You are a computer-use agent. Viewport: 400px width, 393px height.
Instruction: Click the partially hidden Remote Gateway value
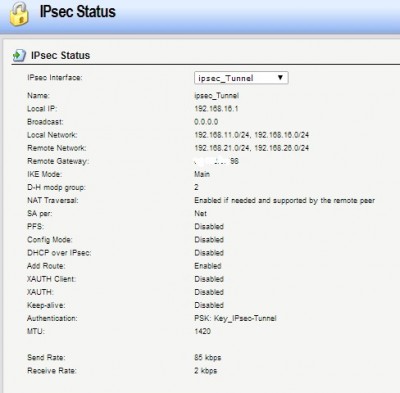pos(217,161)
